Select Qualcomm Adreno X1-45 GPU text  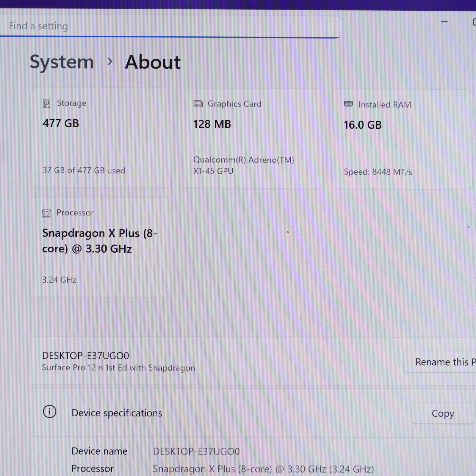[244, 165]
